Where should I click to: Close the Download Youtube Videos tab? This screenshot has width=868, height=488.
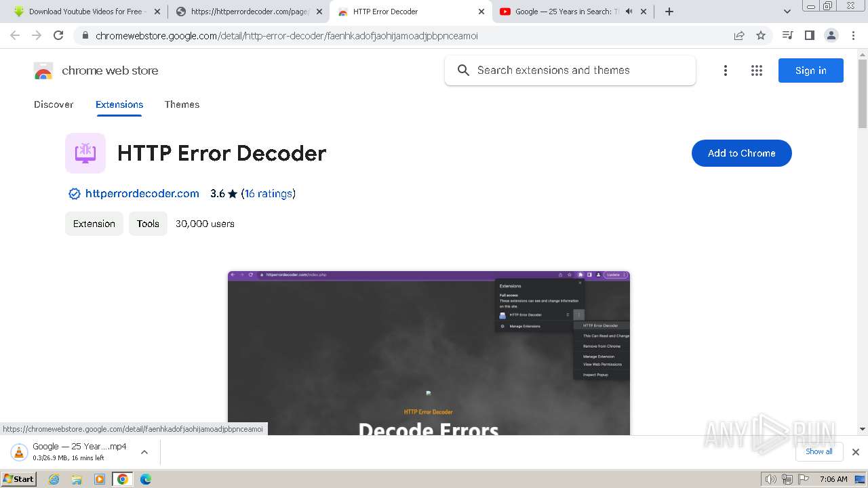click(x=157, y=12)
